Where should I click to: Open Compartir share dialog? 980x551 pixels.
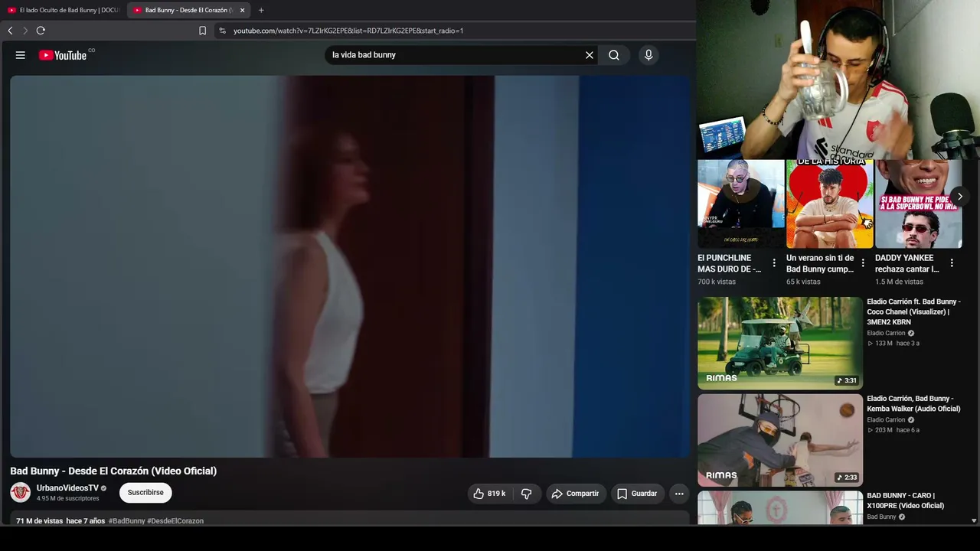coord(576,494)
